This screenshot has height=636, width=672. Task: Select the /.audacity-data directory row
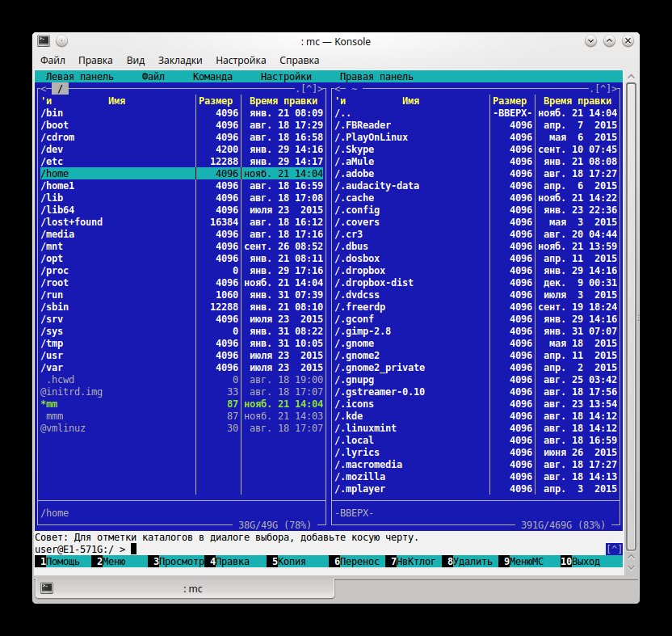(476, 186)
